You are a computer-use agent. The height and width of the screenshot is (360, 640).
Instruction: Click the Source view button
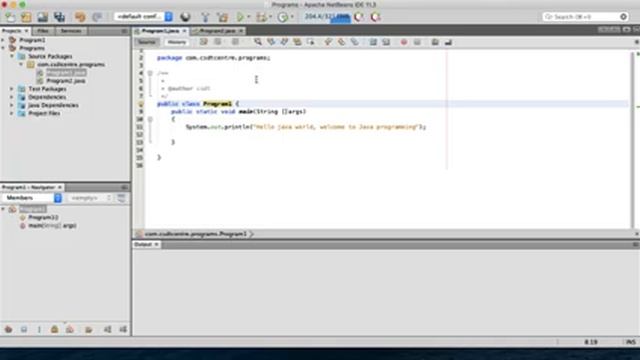click(x=147, y=42)
